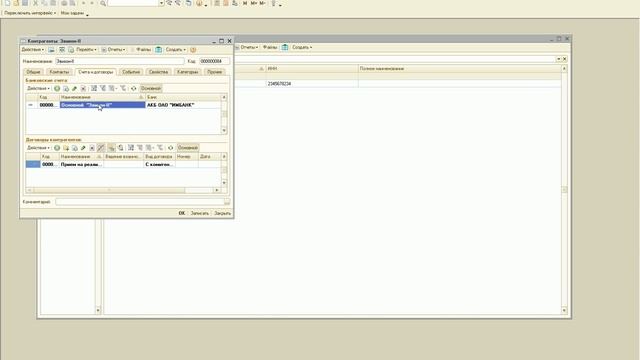The image size is (640, 360).
Task: Mark the bank account for deletion
Action: (83, 89)
